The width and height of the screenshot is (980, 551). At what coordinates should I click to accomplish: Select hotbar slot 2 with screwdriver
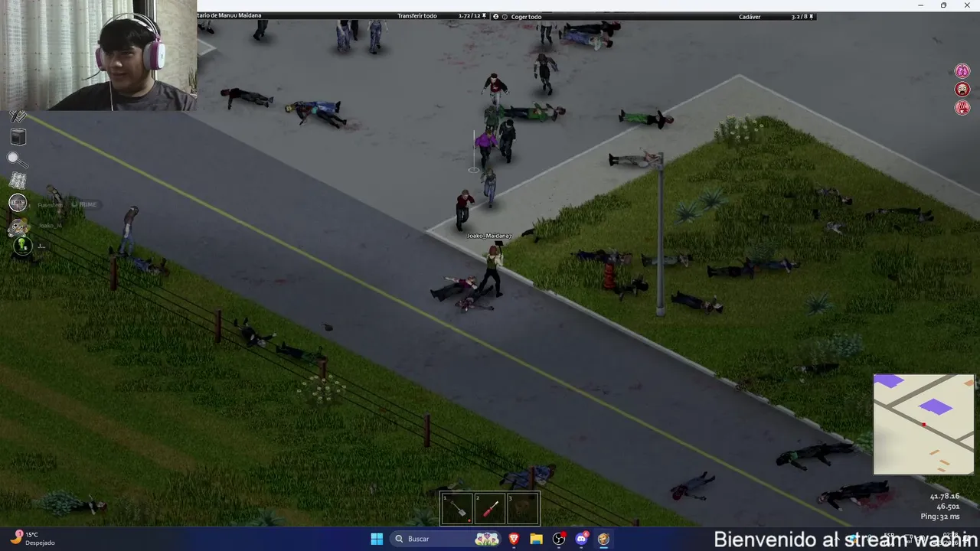pyautogui.click(x=490, y=509)
